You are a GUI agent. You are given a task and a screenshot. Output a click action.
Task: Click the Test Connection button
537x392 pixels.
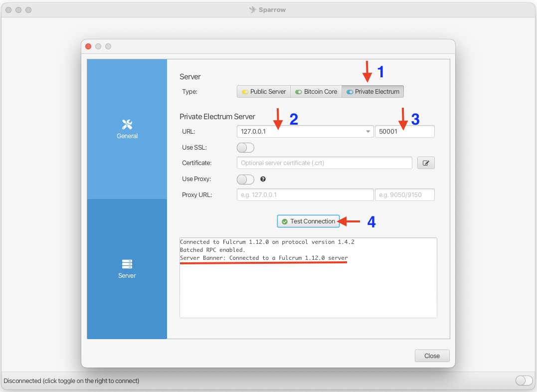[x=308, y=221]
